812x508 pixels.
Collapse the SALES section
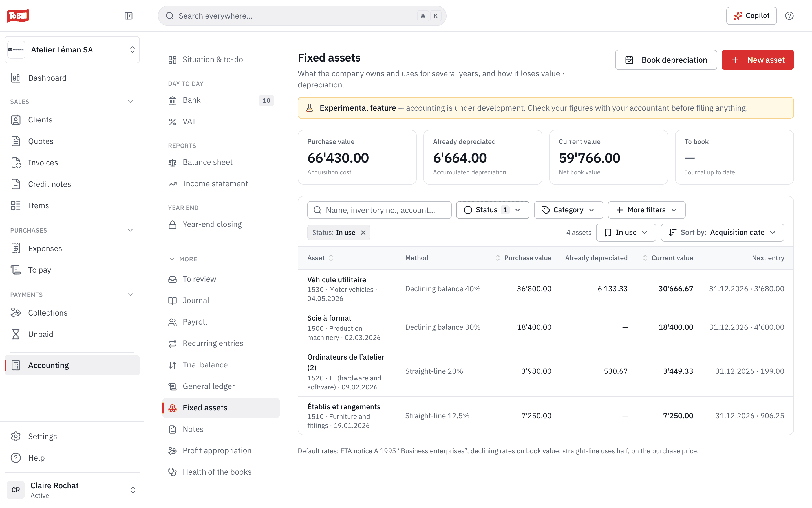[x=130, y=102]
